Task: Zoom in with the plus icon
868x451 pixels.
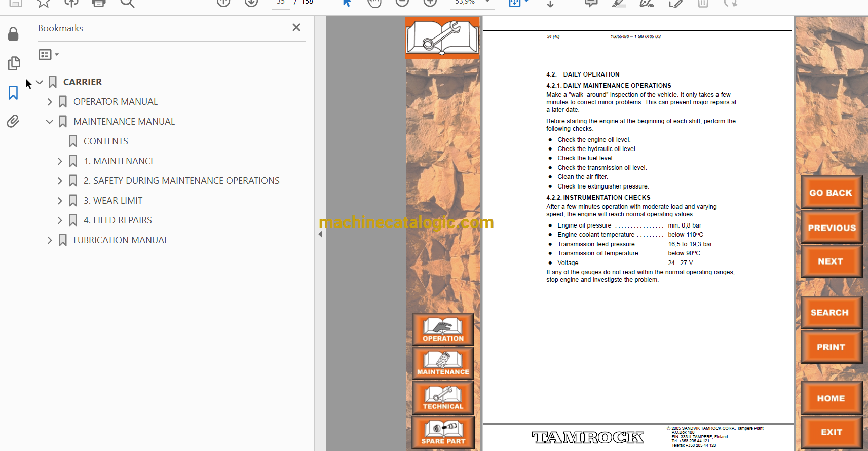Action: (430, 3)
